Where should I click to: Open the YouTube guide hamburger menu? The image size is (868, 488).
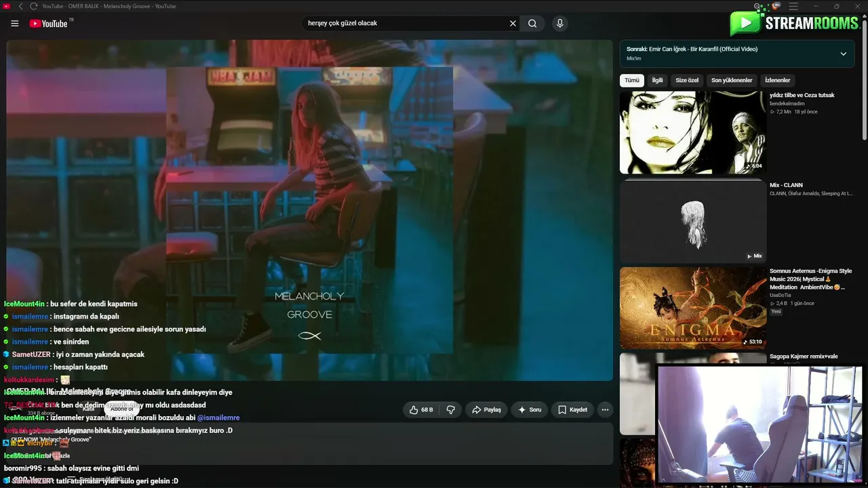pos(15,24)
